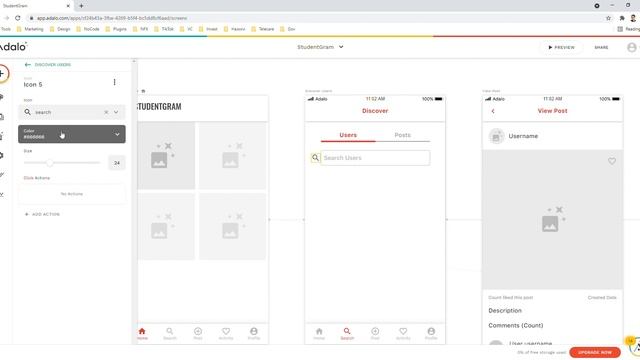Expand the icon picker dropdown arrow

(116, 112)
